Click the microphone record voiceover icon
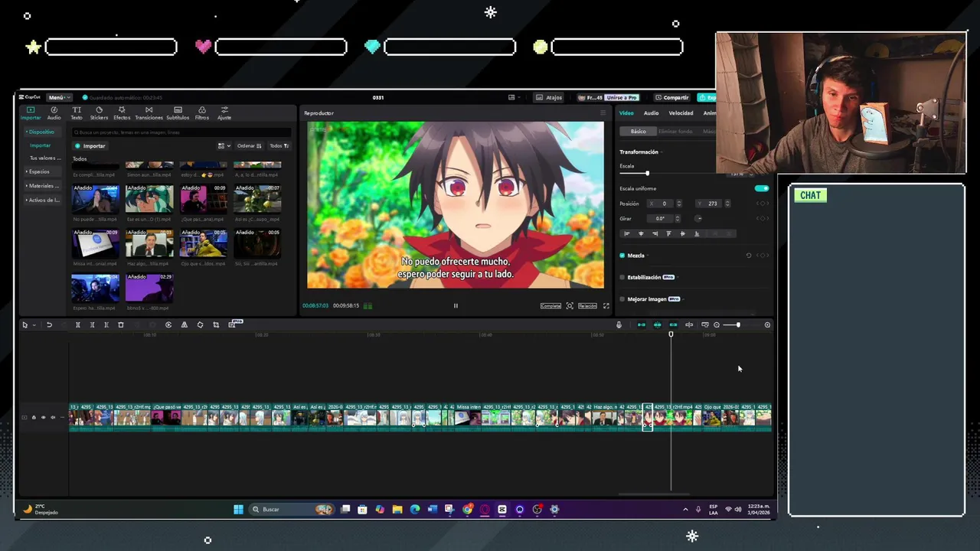The width and height of the screenshot is (980, 551). tap(619, 325)
